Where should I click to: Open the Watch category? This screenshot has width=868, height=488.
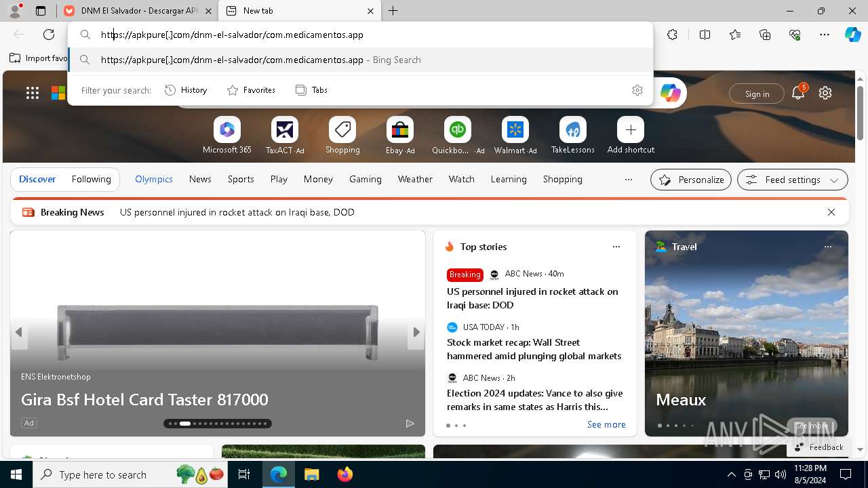click(462, 179)
